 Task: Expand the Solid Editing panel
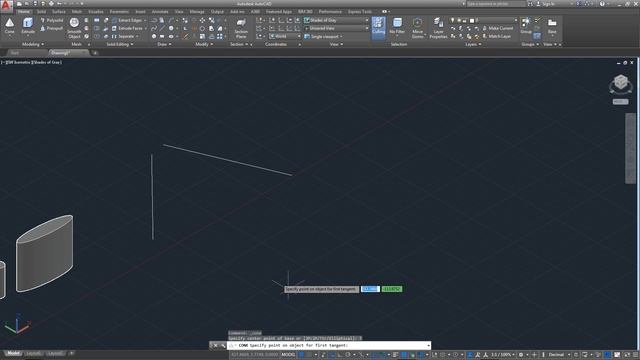[x=120, y=44]
